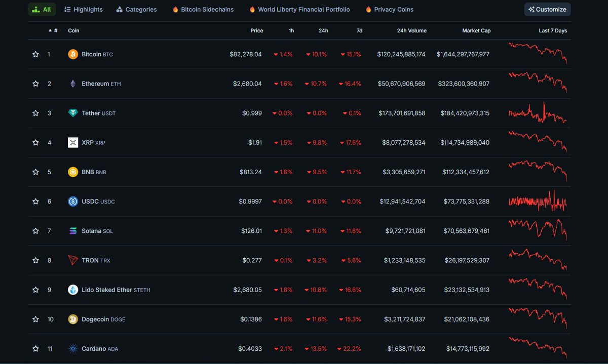Screen dimensions: 608x364
Task: Open the Dogecoin DOGE coin link
Action: pyautogui.click(x=103, y=319)
